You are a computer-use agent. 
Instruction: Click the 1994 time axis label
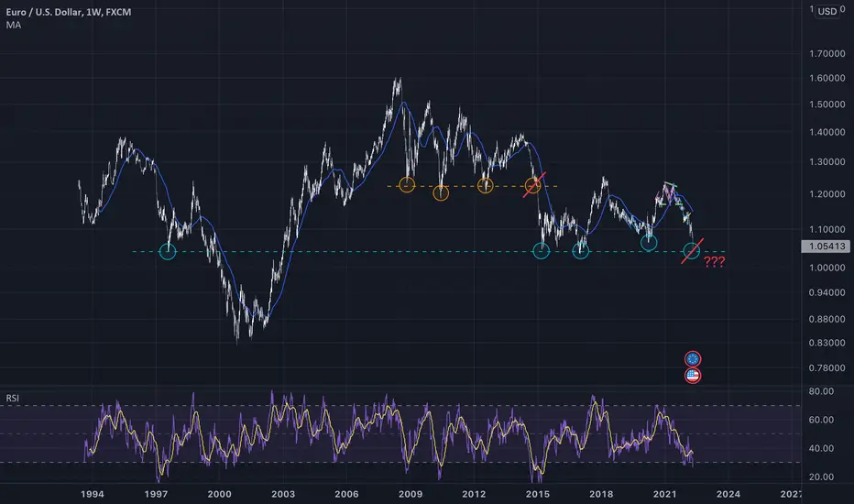click(92, 494)
